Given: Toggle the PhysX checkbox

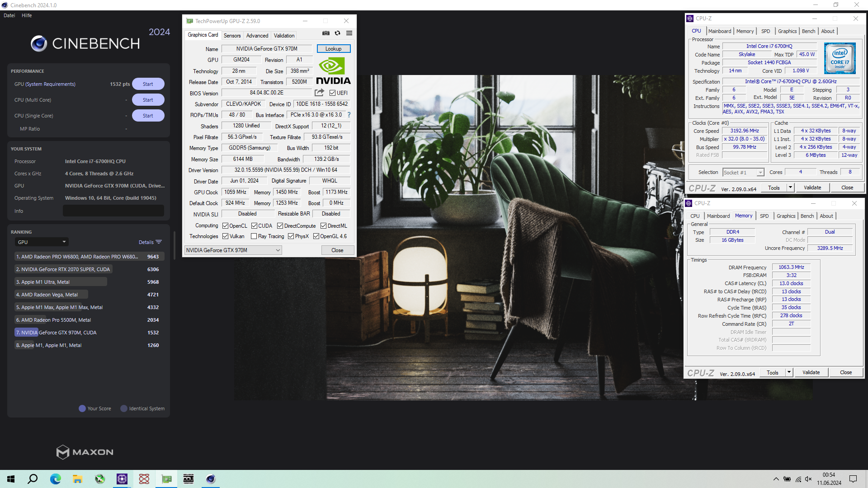Looking at the screenshot, I should tap(291, 236).
